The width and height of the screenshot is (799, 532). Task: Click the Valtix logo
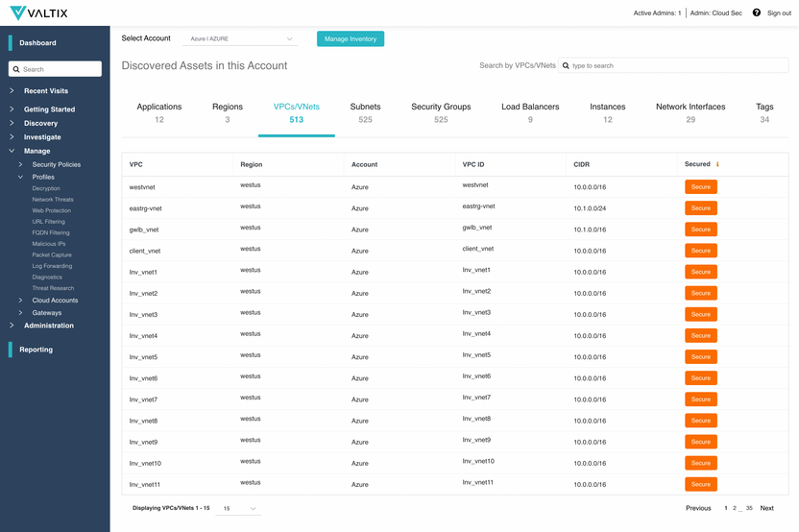38,12
